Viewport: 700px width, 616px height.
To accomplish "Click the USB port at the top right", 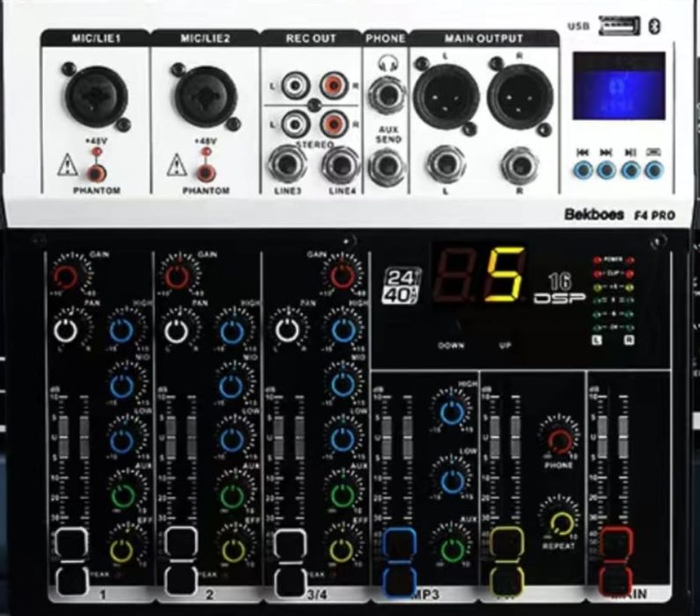I will coord(620,26).
